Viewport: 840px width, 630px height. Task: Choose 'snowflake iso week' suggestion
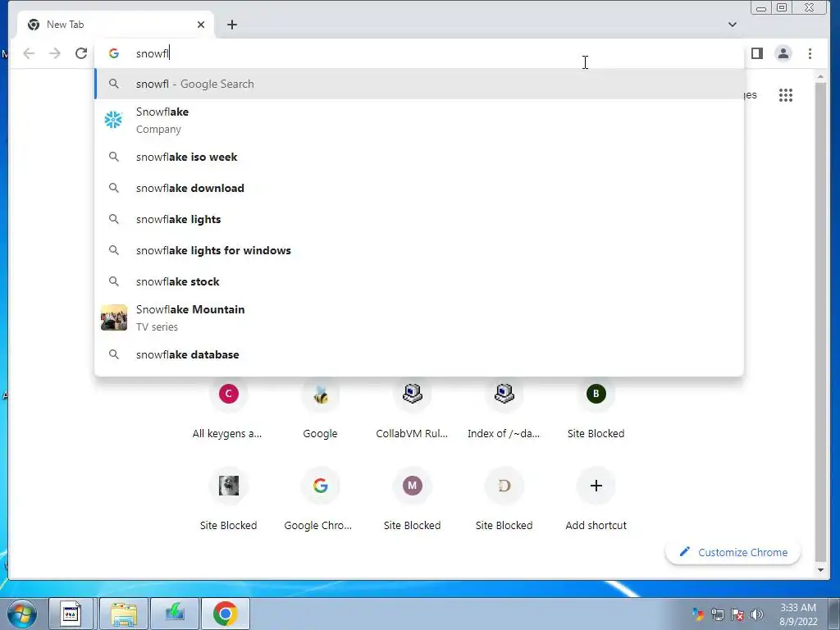click(x=419, y=157)
